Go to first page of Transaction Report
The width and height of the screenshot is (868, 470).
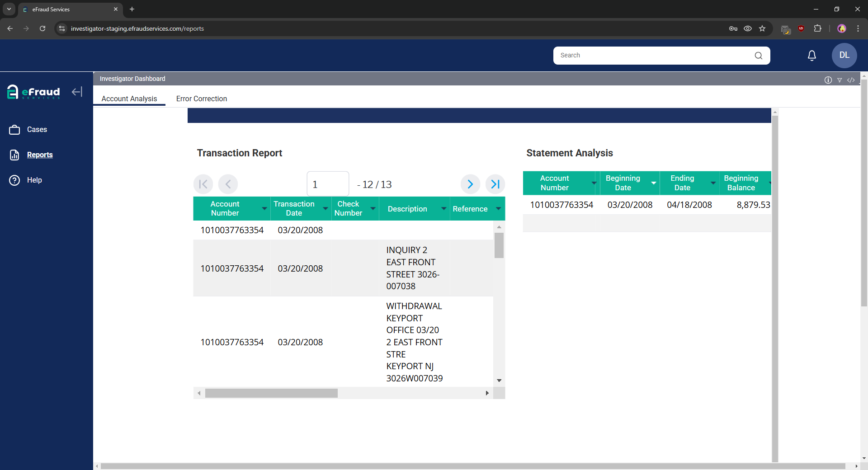point(203,184)
